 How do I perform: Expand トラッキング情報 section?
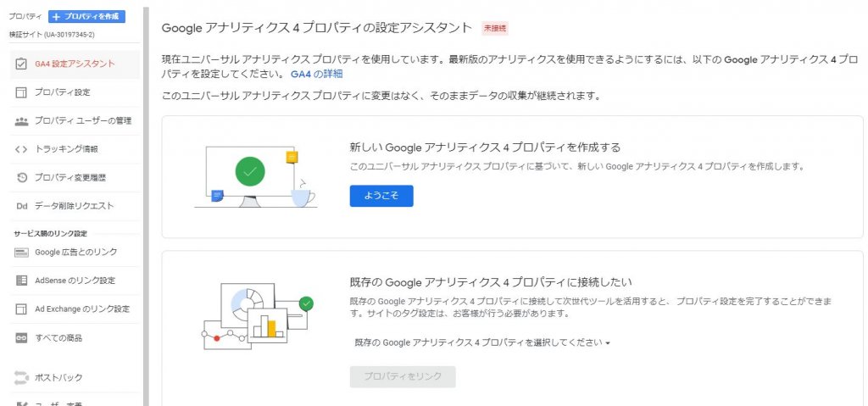(x=75, y=149)
